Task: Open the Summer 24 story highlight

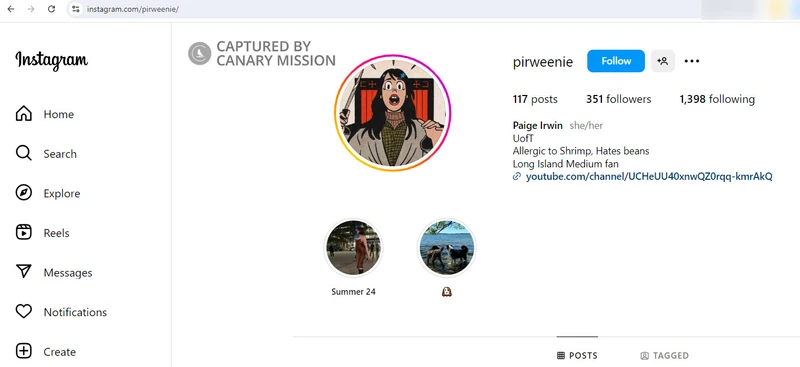Action: coord(353,248)
